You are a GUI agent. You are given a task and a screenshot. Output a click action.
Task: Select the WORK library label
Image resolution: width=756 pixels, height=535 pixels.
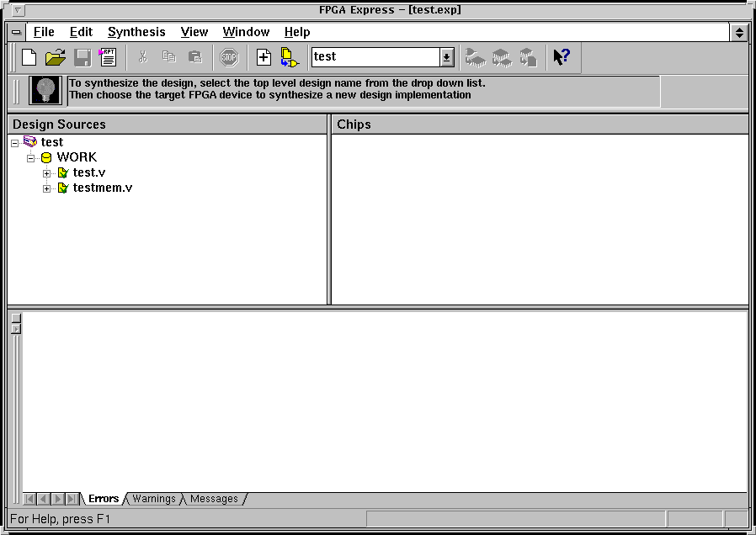[77, 157]
